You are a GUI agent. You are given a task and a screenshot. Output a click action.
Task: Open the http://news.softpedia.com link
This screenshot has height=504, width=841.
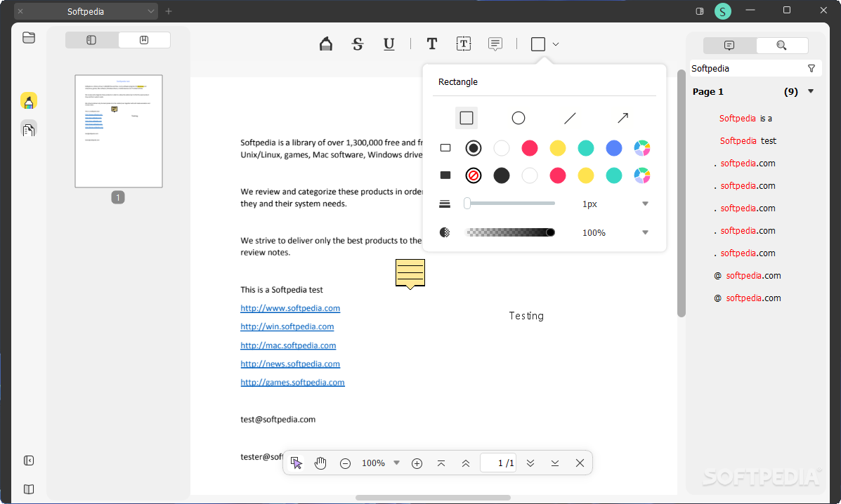pos(290,364)
